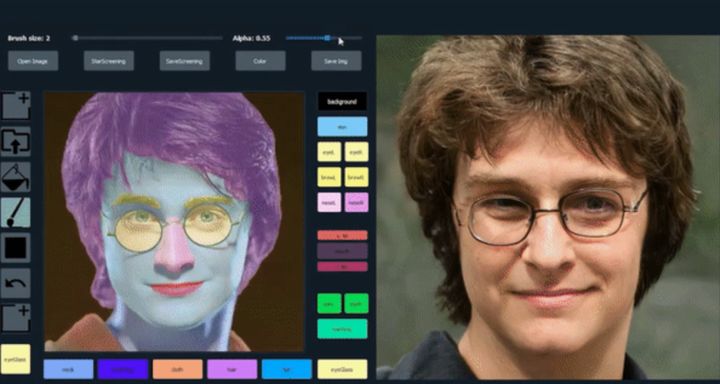720x384 pixels.
Task: Click the open-folder upload icon
Action: [x=16, y=141]
